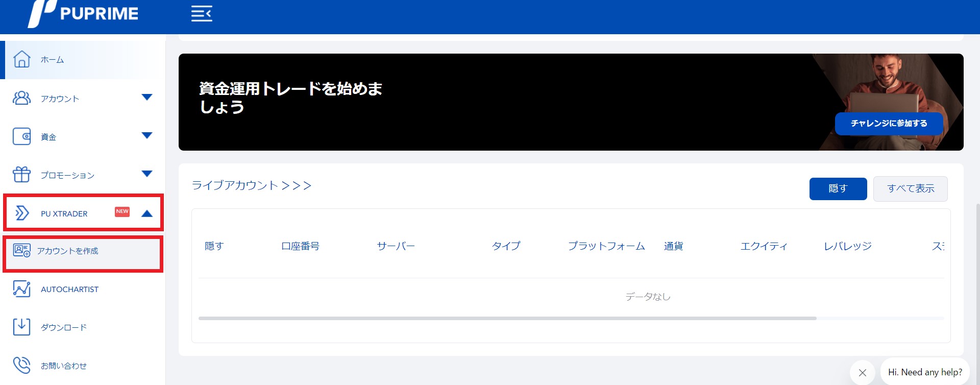This screenshot has height=385, width=980.
Task: Open the プロモーション menu item
Action: click(x=83, y=175)
